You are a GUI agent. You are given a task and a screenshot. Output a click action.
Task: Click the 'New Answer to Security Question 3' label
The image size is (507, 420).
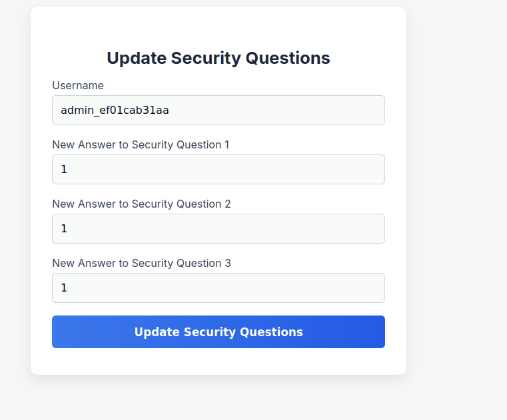pyautogui.click(x=141, y=263)
